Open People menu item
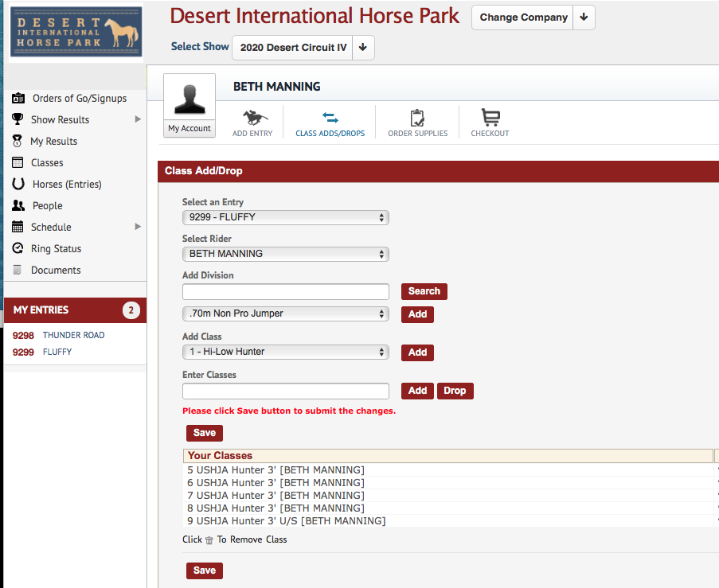The image size is (719, 588). point(47,206)
